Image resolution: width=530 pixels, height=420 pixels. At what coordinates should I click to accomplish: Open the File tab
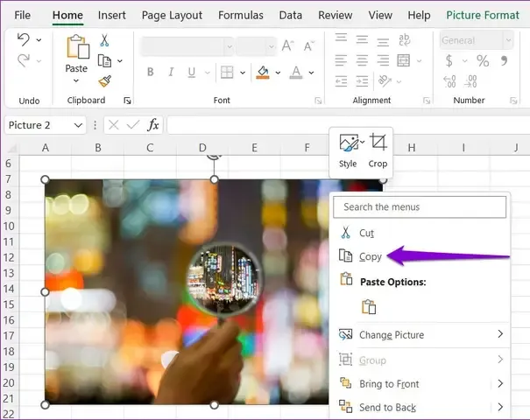point(22,15)
